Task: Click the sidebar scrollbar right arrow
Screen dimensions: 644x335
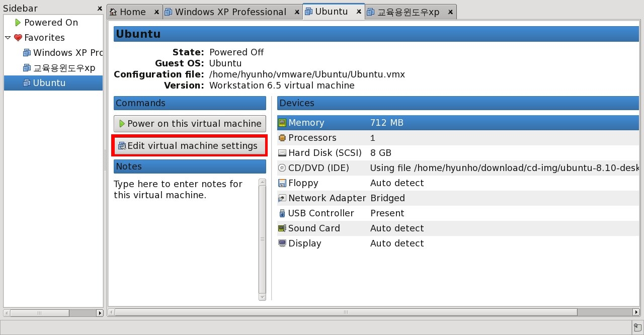Action: point(100,313)
